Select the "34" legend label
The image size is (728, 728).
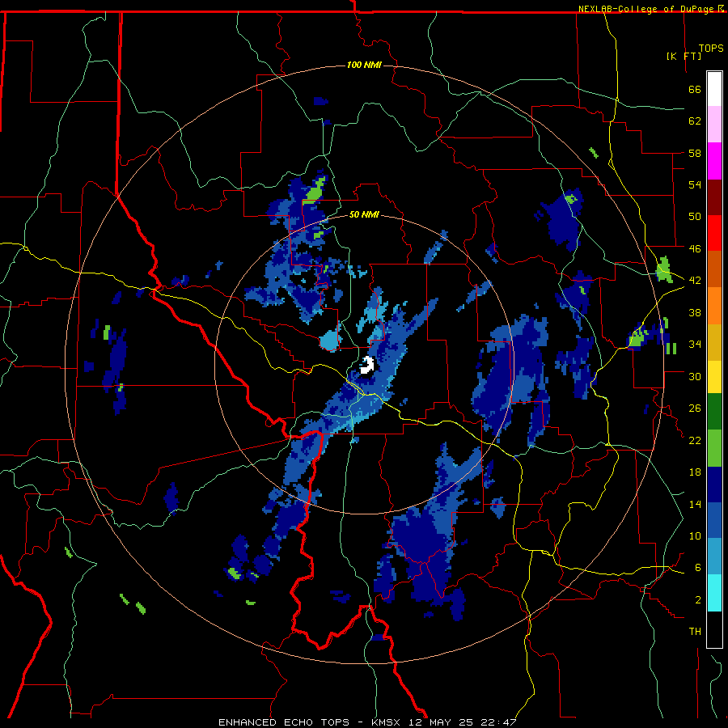695,345
